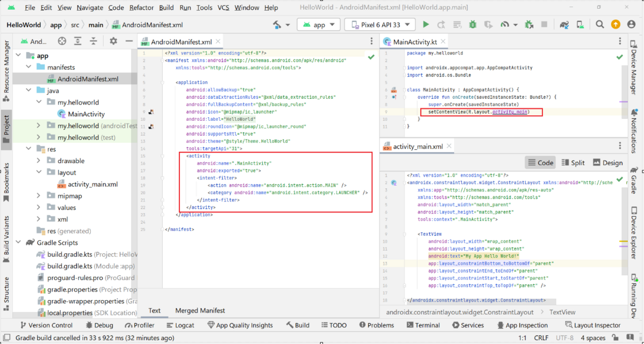Open the Version Control tool window
Screen dimensions: 644x344
(x=46, y=325)
